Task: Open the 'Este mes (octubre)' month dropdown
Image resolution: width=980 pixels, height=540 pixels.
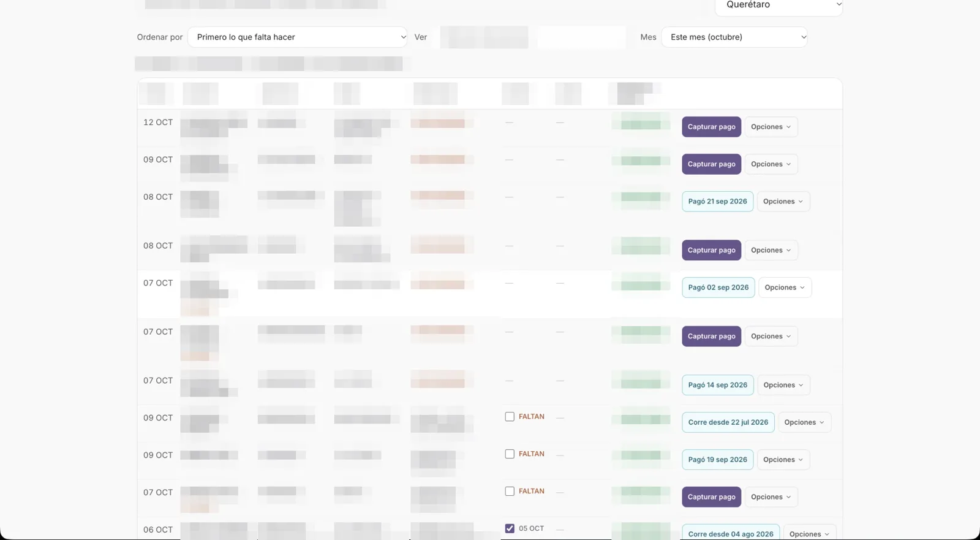Action: coord(734,37)
